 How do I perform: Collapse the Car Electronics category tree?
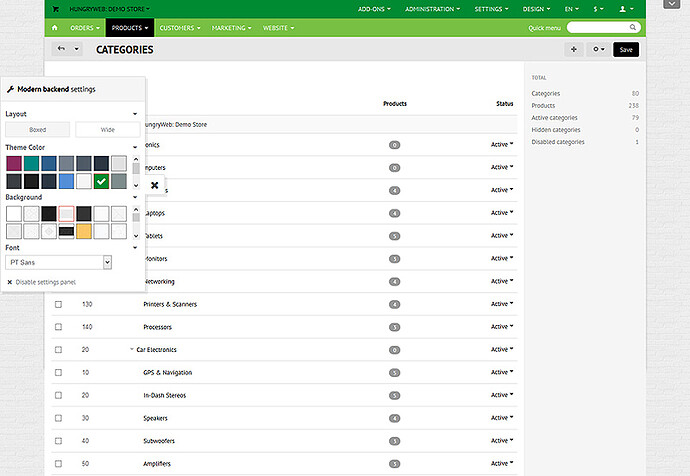(132, 349)
